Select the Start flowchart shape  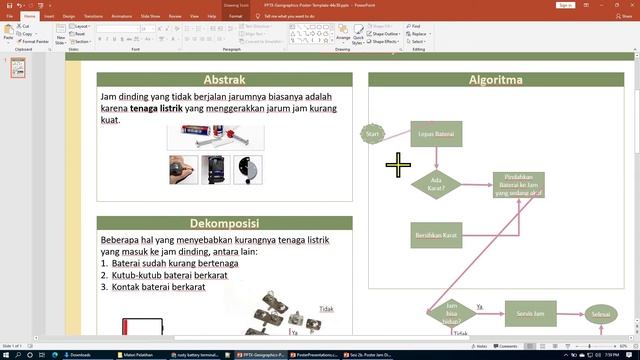[x=372, y=134]
